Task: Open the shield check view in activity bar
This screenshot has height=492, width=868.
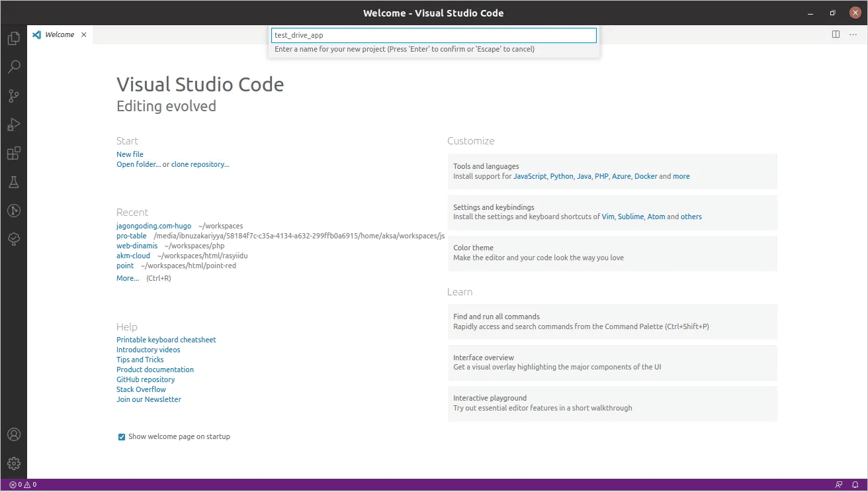Action: click(x=13, y=240)
